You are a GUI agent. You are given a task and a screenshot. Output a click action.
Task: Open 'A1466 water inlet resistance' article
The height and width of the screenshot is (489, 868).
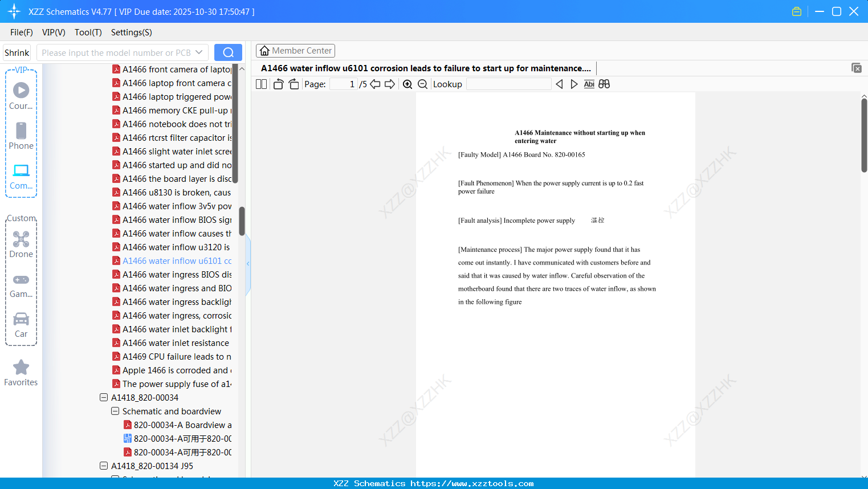(170, 343)
